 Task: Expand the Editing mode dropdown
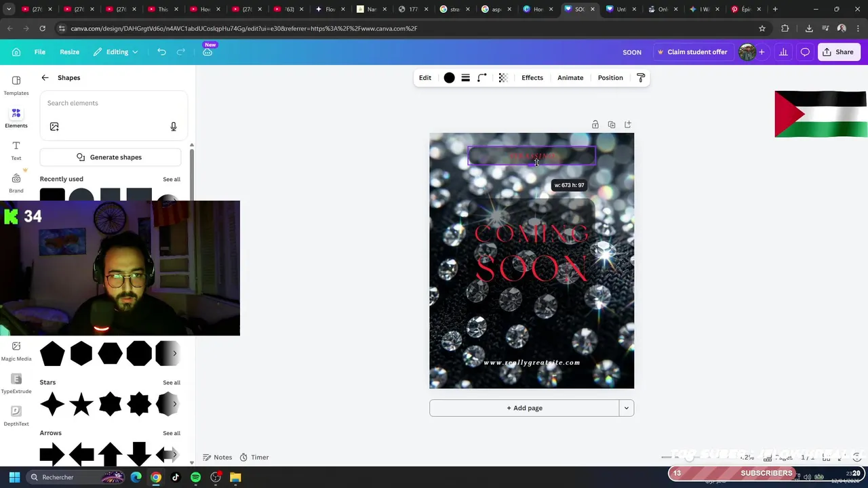[116, 52]
